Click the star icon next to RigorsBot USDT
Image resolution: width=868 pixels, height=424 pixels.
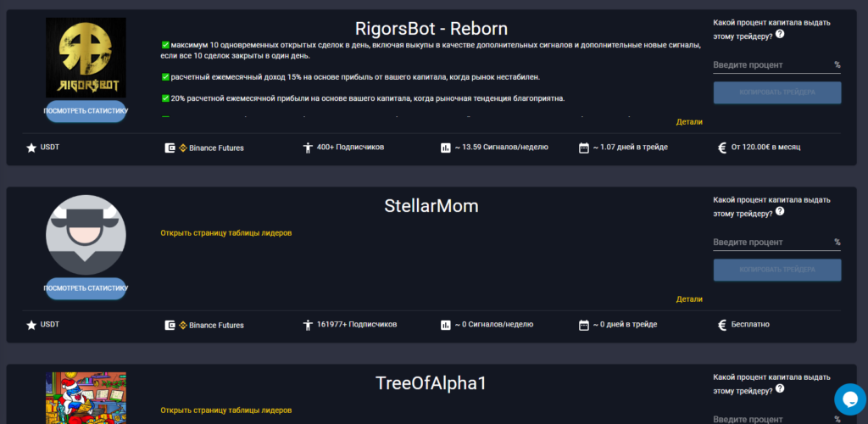pos(31,148)
